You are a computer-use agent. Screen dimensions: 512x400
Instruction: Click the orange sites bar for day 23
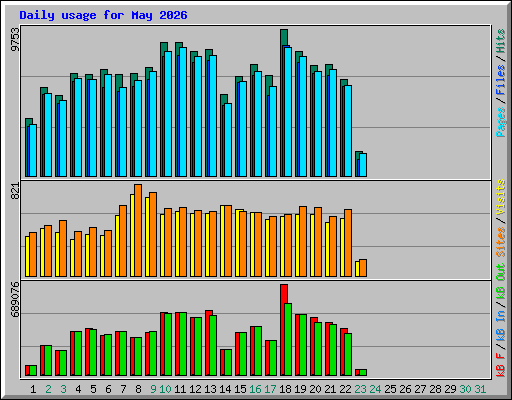pyautogui.click(x=363, y=268)
